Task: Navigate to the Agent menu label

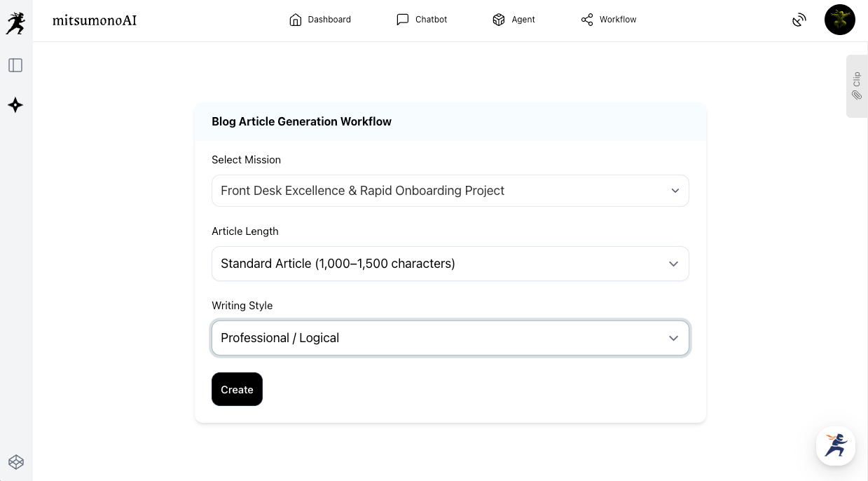Action: [x=523, y=20]
